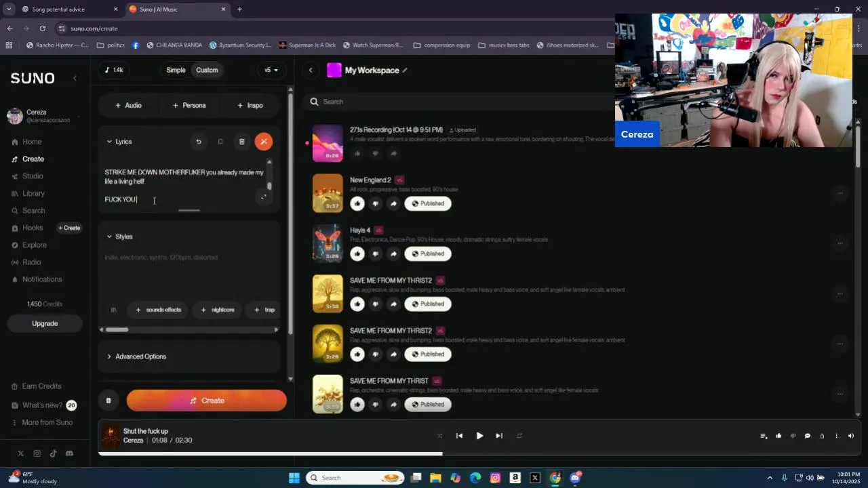Collapse the Suno sidebar with the arrow
Screen dimensions: 868x488
[75, 78]
